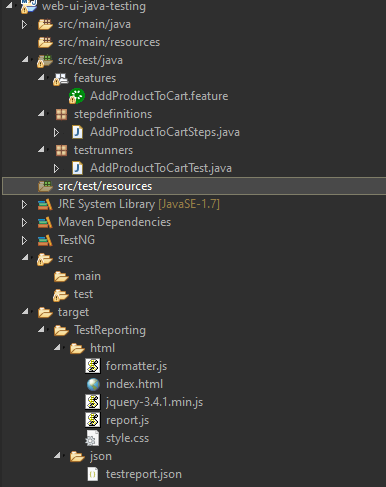Select the TestReporting folder
Screen dimensions: 386x487
click(110, 330)
